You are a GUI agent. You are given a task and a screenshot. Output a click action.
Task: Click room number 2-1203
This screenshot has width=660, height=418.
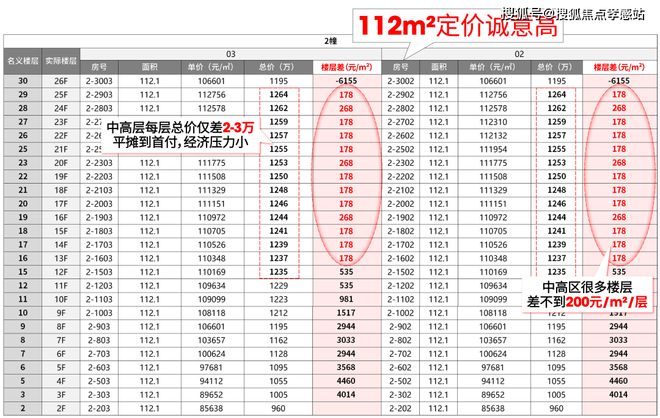click(99, 286)
